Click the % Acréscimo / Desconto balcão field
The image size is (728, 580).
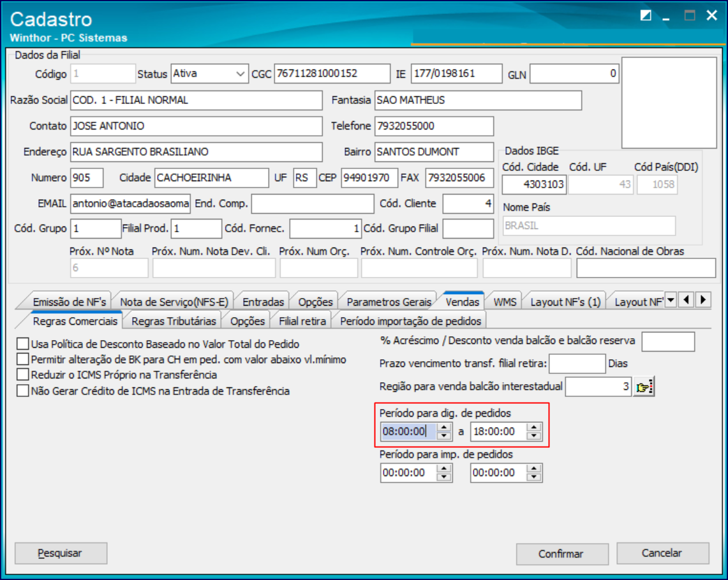click(x=668, y=341)
